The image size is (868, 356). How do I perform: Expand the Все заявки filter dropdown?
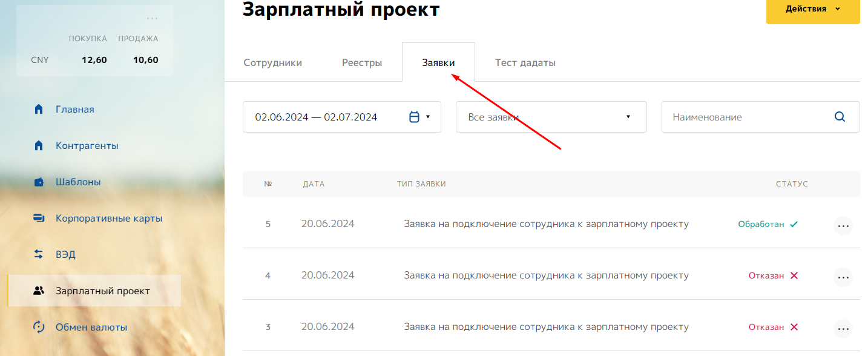[x=551, y=117]
